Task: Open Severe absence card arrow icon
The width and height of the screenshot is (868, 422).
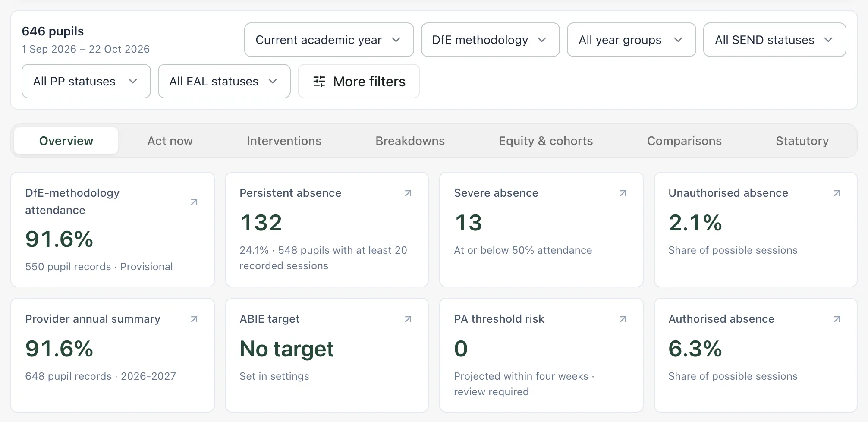Action: coord(623,193)
